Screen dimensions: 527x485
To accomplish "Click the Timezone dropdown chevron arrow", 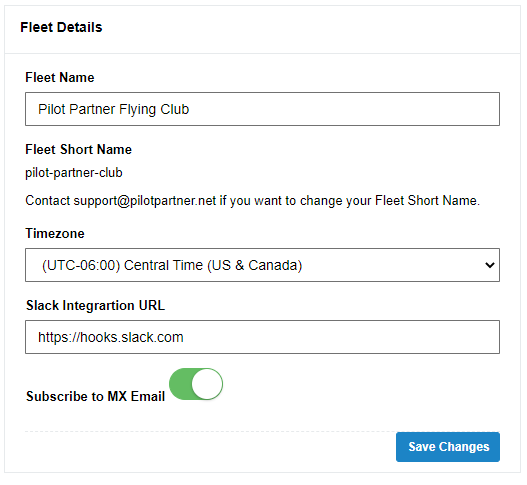I will click(x=490, y=265).
